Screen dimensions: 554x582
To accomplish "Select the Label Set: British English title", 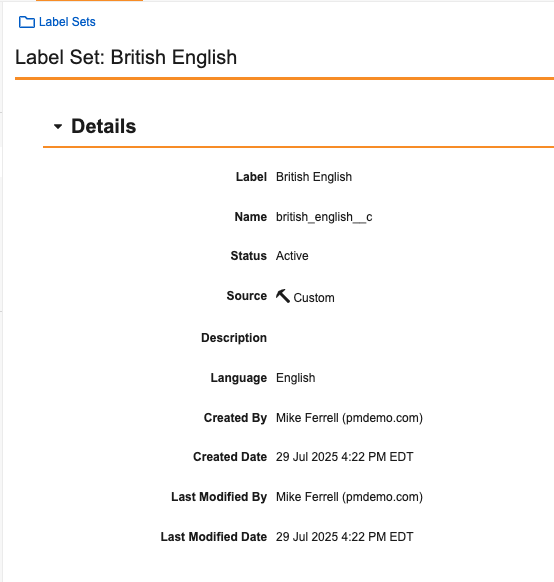I will (x=126, y=57).
